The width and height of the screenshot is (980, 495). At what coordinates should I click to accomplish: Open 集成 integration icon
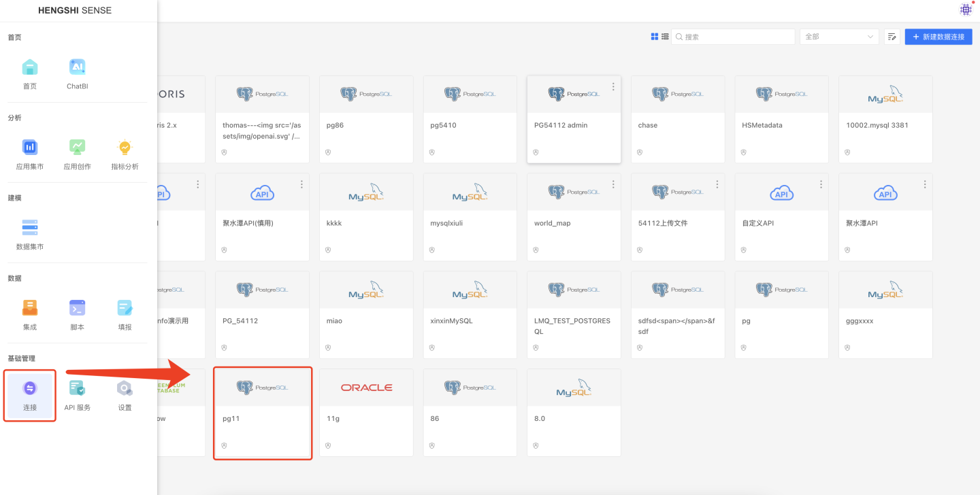(29, 308)
